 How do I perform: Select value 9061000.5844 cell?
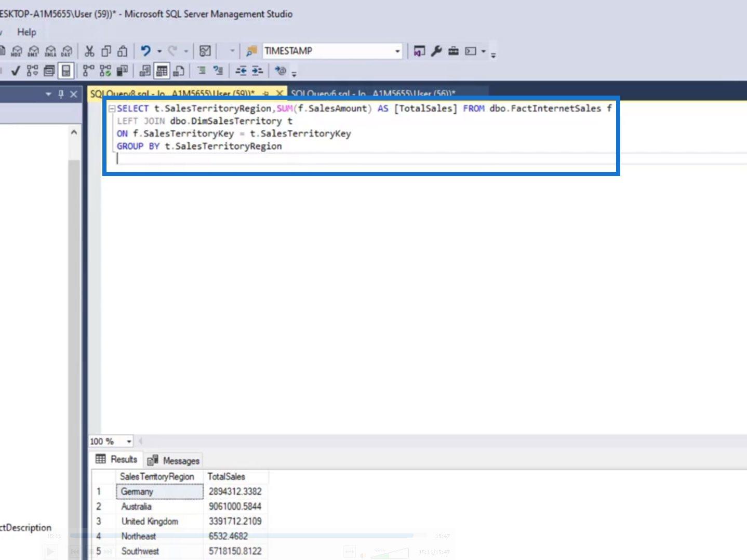236,506
